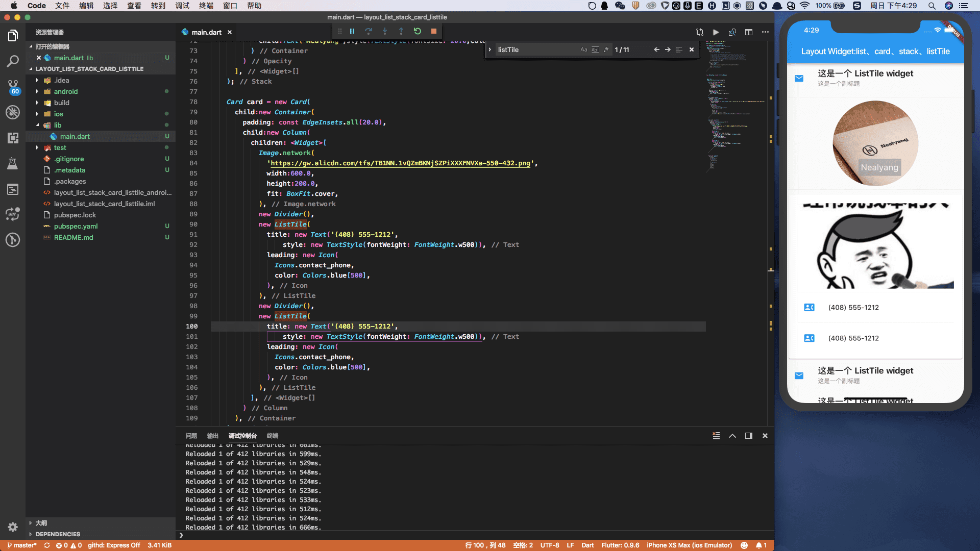The height and width of the screenshot is (551, 980).
Task: Toggle Match Whole Word in find widget
Action: point(595,50)
